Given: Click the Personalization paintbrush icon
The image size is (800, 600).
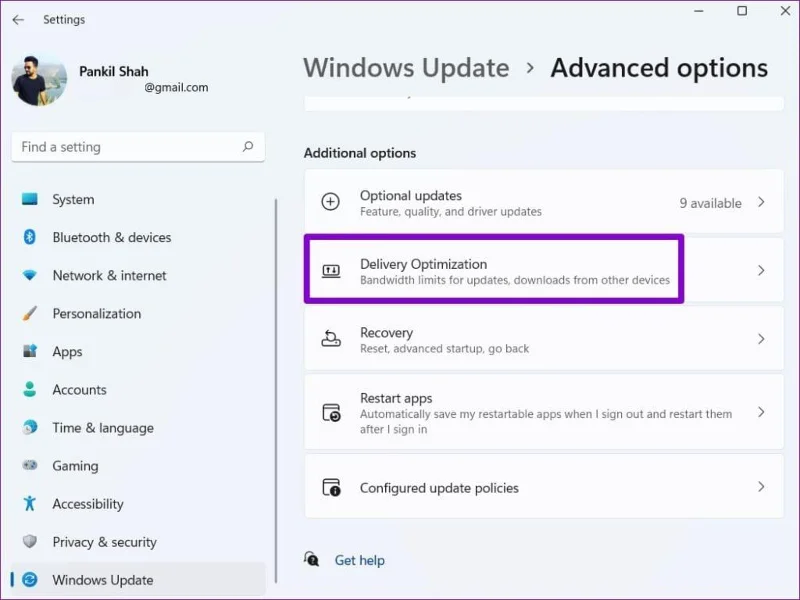Looking at the screenshot, I should click(x=30, y=313).
